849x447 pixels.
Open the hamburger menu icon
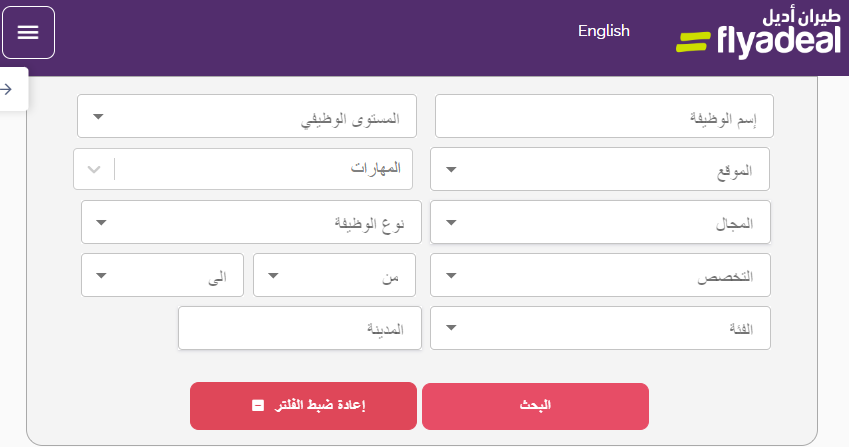tap(28, 32)
